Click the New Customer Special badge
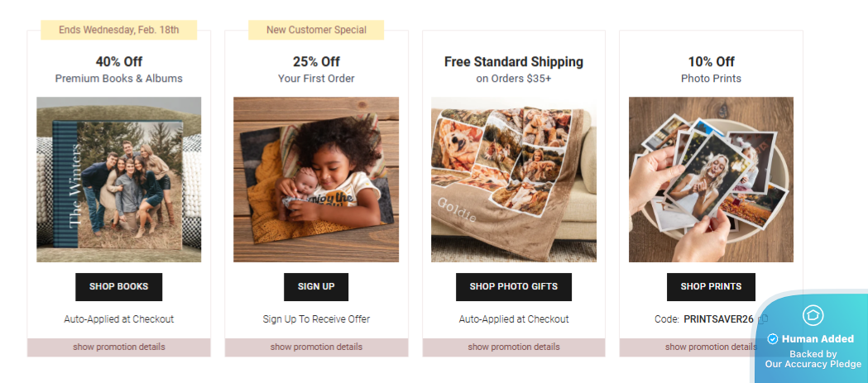This screenshot has width=868, height=383. [x=316, y=30]
